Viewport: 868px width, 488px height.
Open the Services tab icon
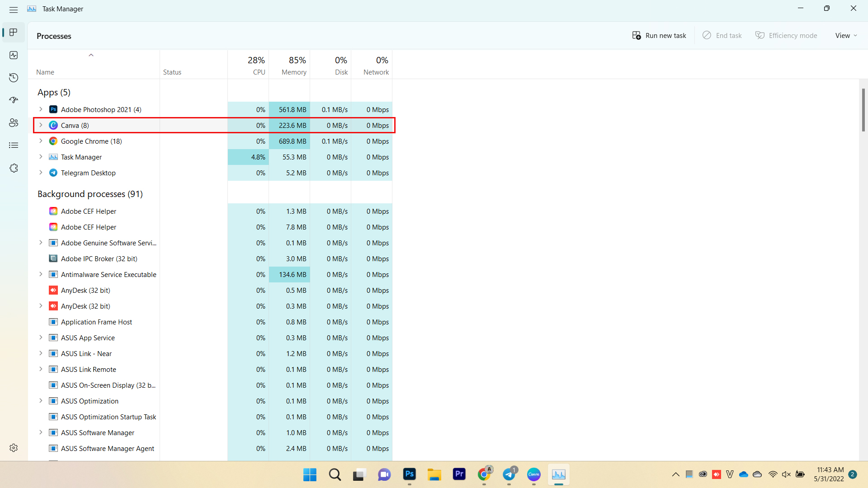pos(14,168)
